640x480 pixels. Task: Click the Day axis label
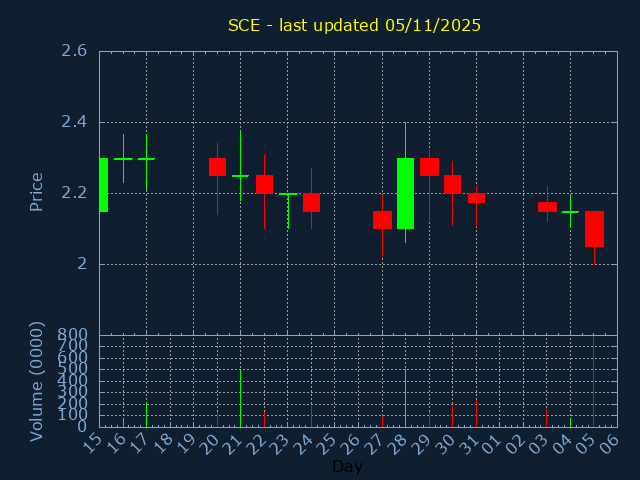pos(347,466)
